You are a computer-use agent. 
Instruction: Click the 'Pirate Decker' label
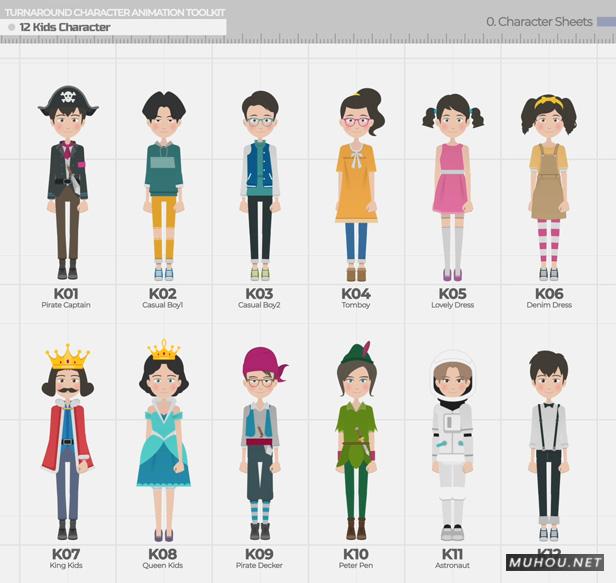259,565
